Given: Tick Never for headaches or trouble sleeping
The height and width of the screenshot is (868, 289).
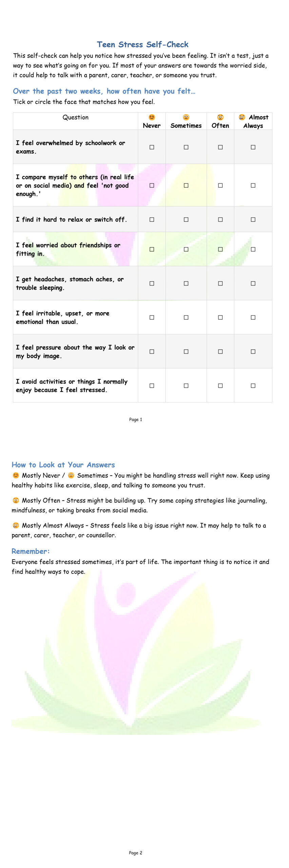Looking at the screenshot, I should [x=152, y=283].
